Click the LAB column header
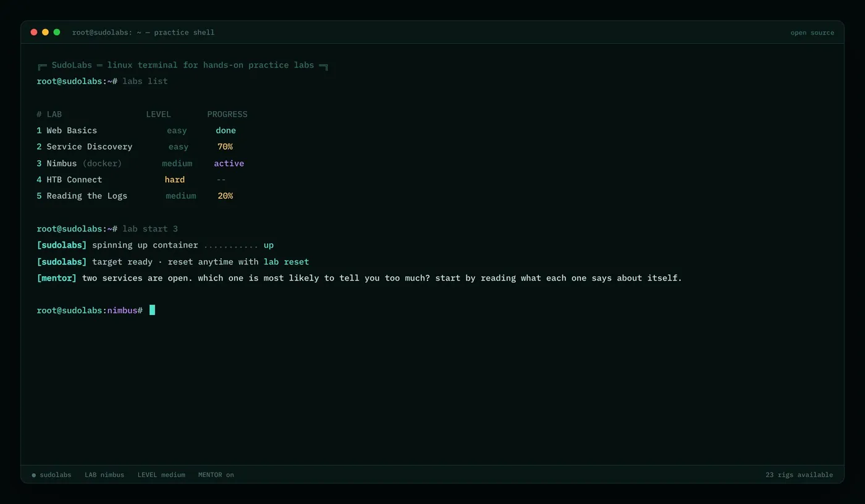 [x=54, y=114]
